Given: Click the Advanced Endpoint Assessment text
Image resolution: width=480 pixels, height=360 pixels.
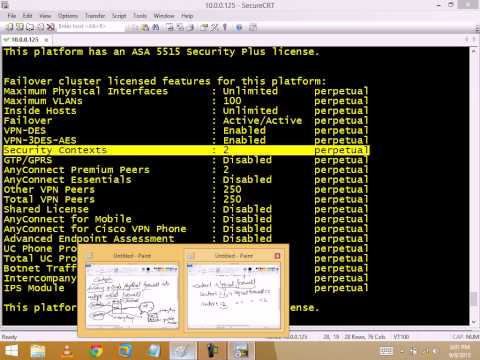Looking at the screenshot, I should [x=89, y=239].
